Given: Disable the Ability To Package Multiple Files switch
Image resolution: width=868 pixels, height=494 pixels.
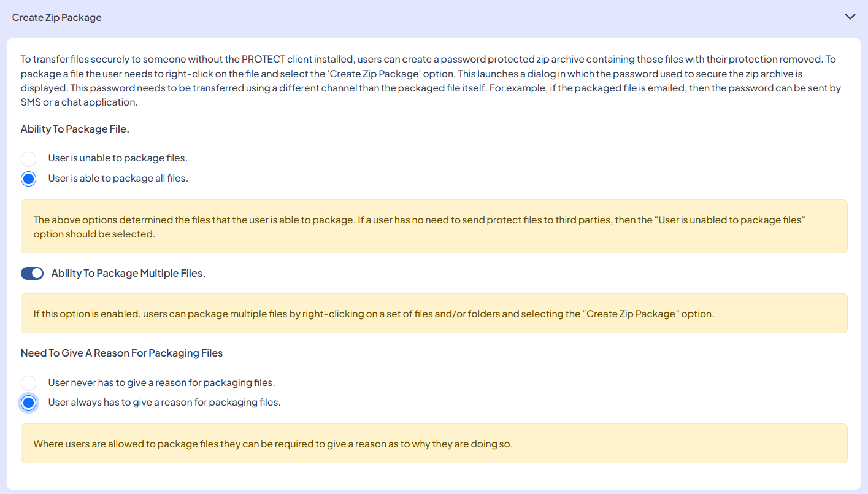Looking at the screenshot, I should [33, 274].
